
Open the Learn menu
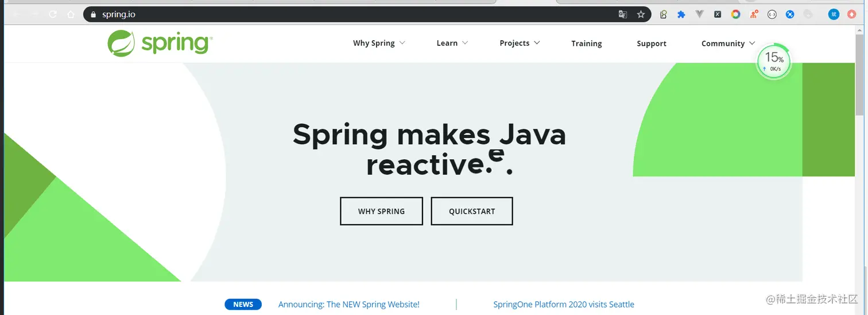coord(447,43)
